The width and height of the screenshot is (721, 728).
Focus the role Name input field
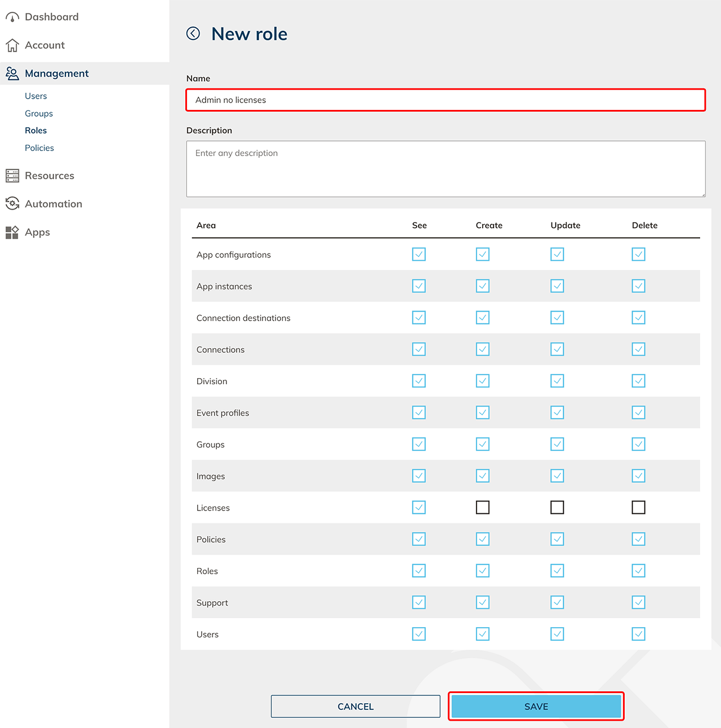[446, 100]
